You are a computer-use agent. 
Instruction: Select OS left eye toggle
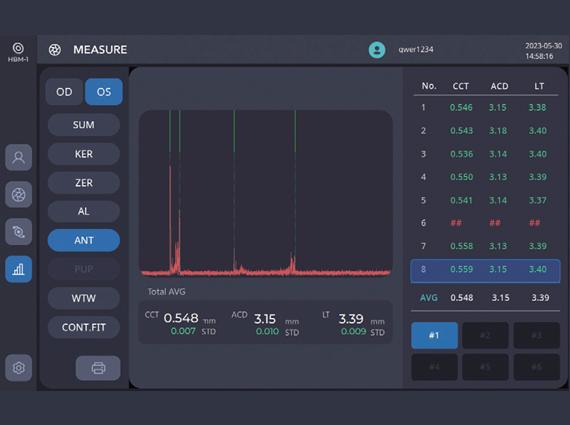coord(104,92)
